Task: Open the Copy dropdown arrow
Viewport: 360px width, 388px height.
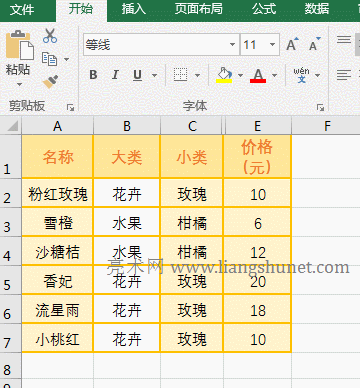Action: [66, 59]
